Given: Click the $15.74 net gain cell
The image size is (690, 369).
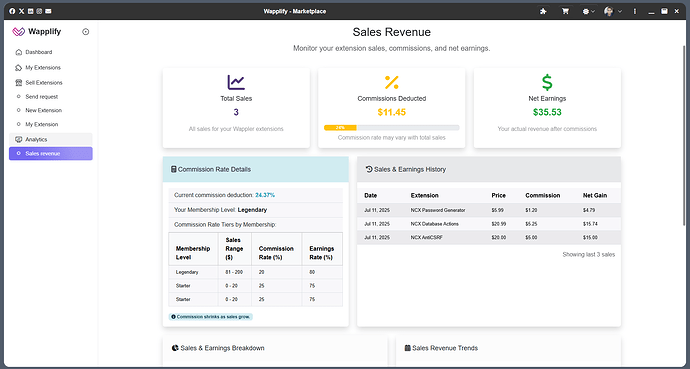Looking at the screenshot, I should [590, 224].
